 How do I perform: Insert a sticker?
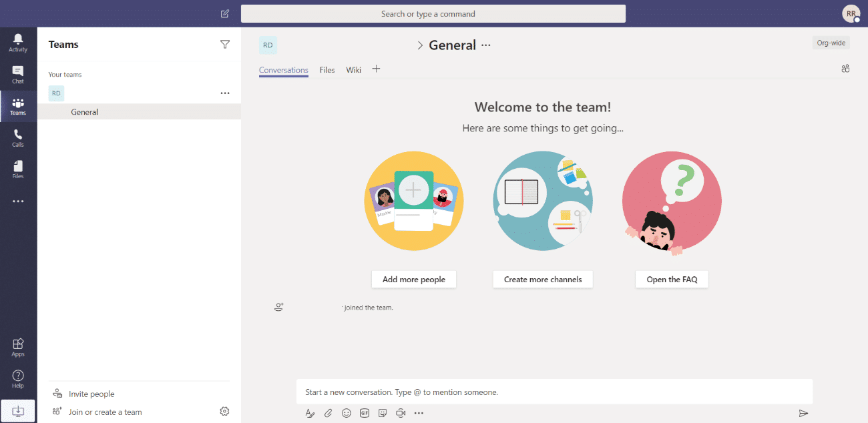[x=382, y=413]
